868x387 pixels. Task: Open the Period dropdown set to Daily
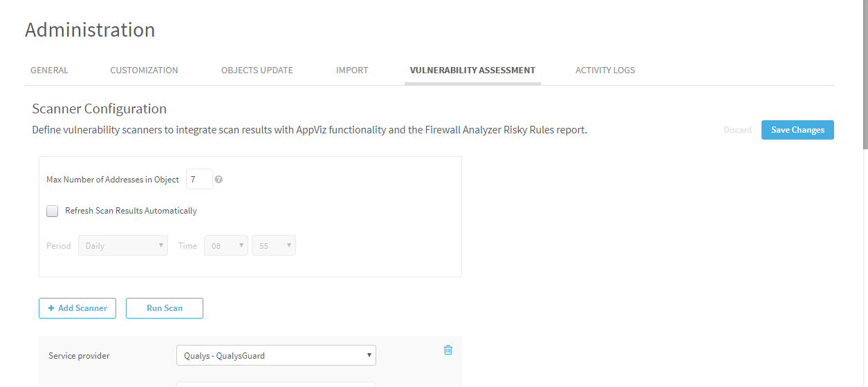click(x=123, y=246)
